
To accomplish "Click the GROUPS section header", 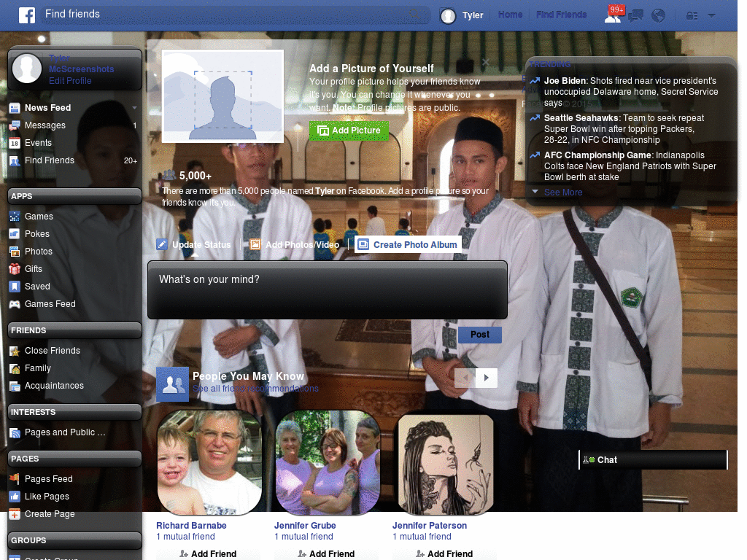I will click(x=75, y=541).
